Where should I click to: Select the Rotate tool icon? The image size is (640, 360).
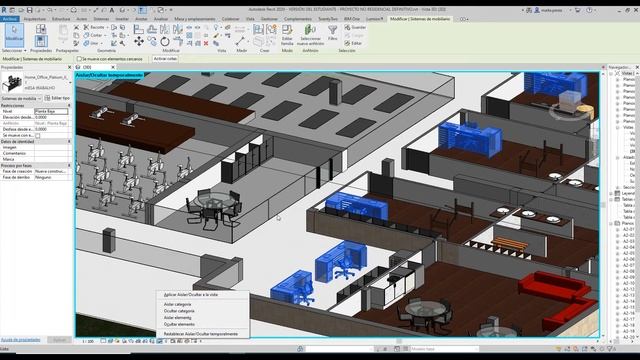click(x=165, y=41)
